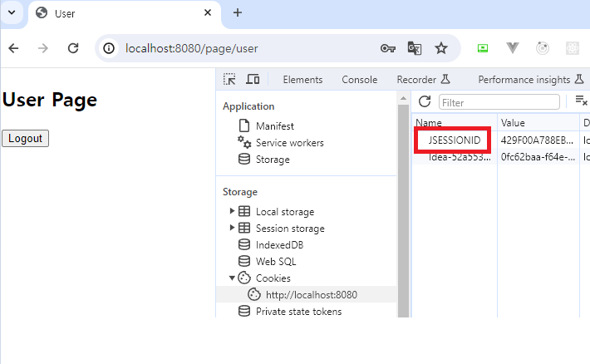Open the saved password key icon
This screenshot has height=364, width=590.
click(387, 48)
